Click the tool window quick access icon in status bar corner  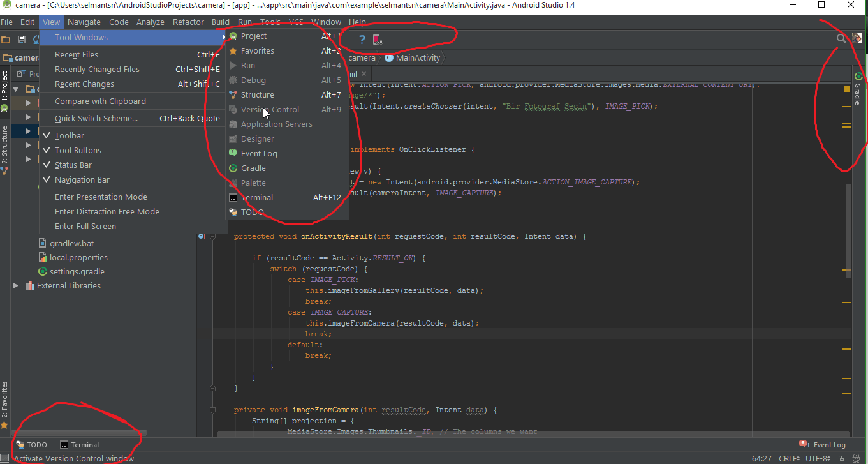point(5,458)
